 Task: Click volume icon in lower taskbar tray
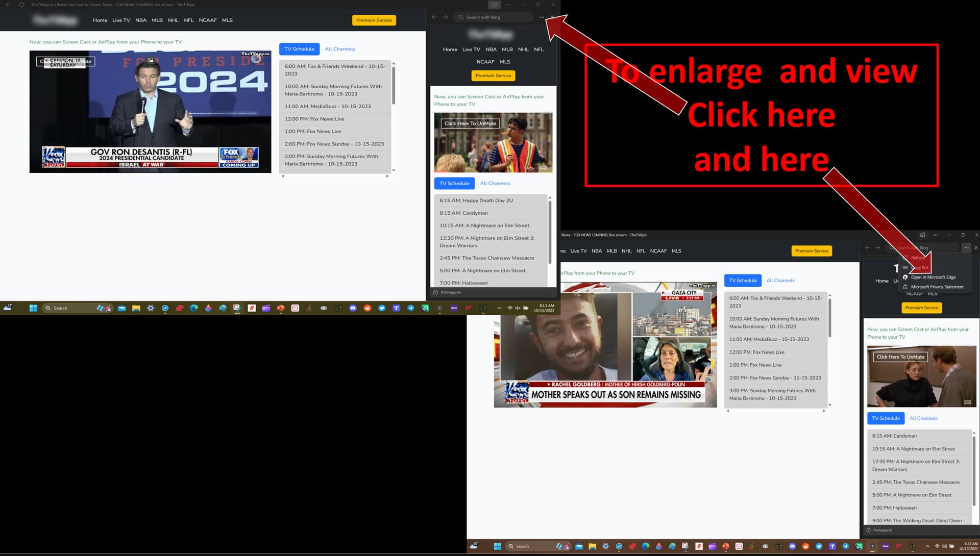pos(944,546)
